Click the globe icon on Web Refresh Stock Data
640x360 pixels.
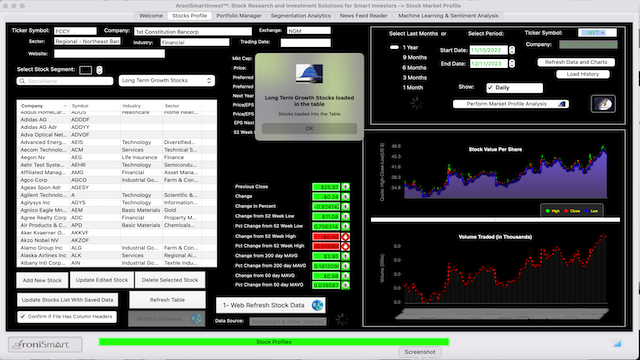pyautogui.click(x=317, y=305)
